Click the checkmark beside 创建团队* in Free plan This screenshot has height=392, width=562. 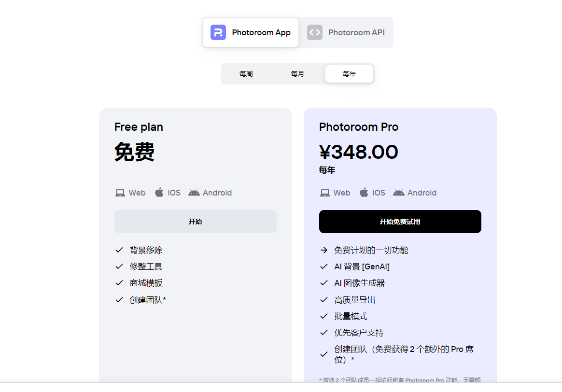tap(119, 300)
